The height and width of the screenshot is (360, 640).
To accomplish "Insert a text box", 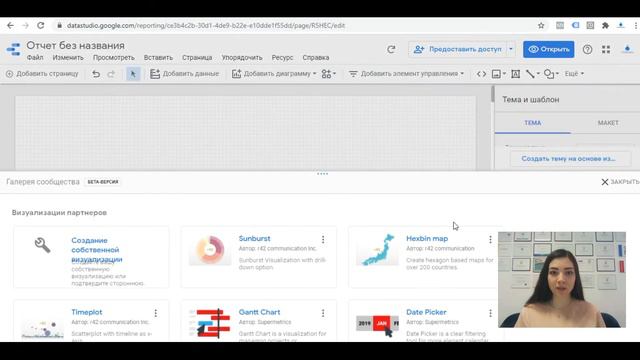I will pos(516,74).
